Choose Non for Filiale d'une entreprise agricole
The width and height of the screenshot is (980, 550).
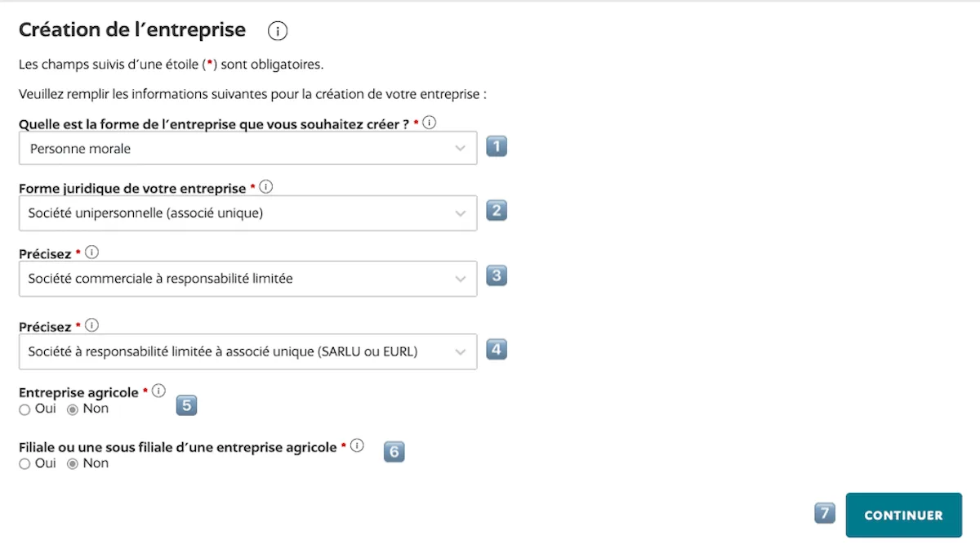(73, 464)
